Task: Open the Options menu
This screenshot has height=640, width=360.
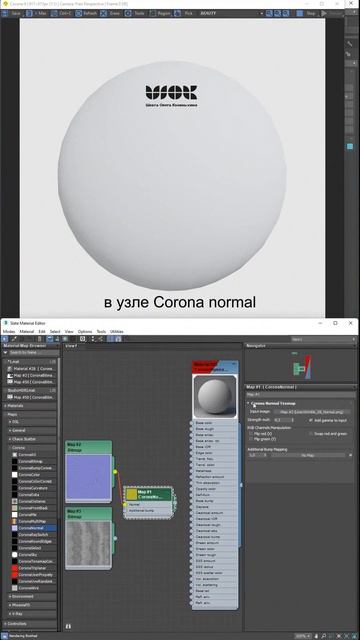Action: click(x=85, y=331)
